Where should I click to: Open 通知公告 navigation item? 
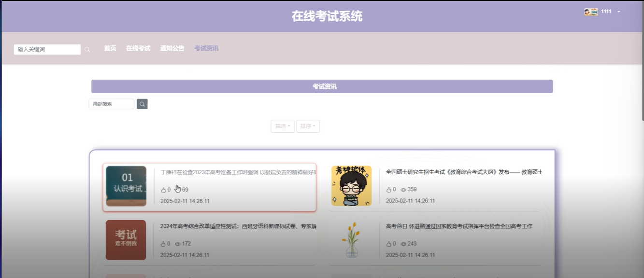point(172,48)
